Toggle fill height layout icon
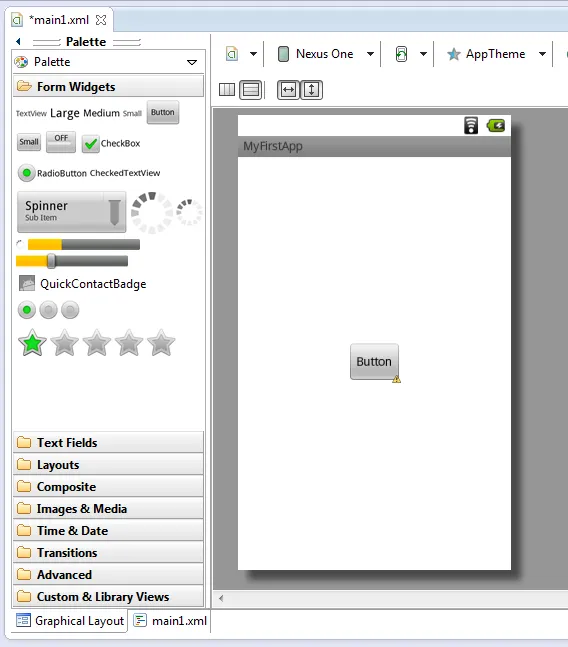This screenshot has height=647, width=568. click(312, 90)
